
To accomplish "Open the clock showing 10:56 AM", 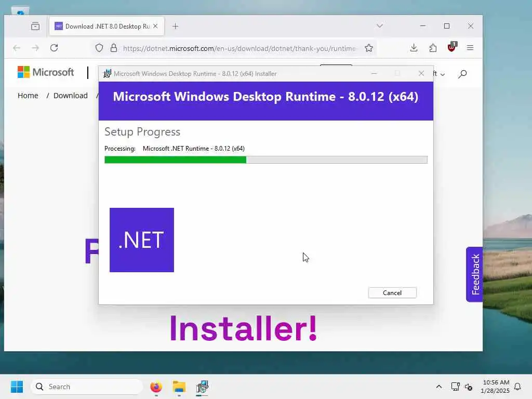I will [496, 387].
